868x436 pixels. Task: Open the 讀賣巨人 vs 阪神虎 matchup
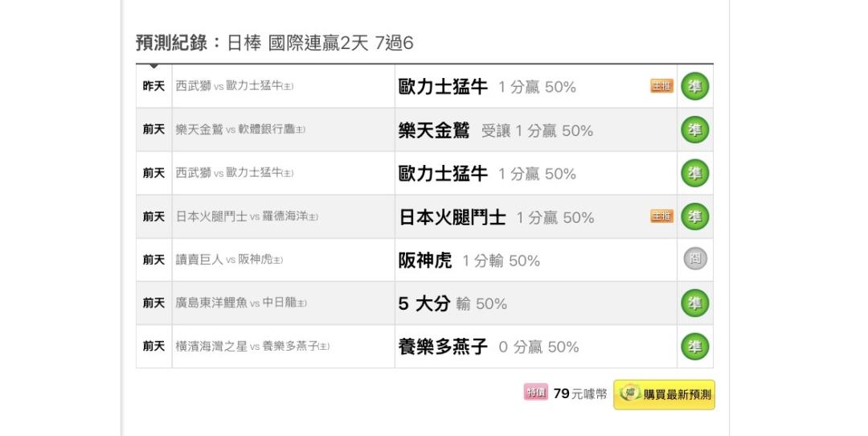point(229,261)
